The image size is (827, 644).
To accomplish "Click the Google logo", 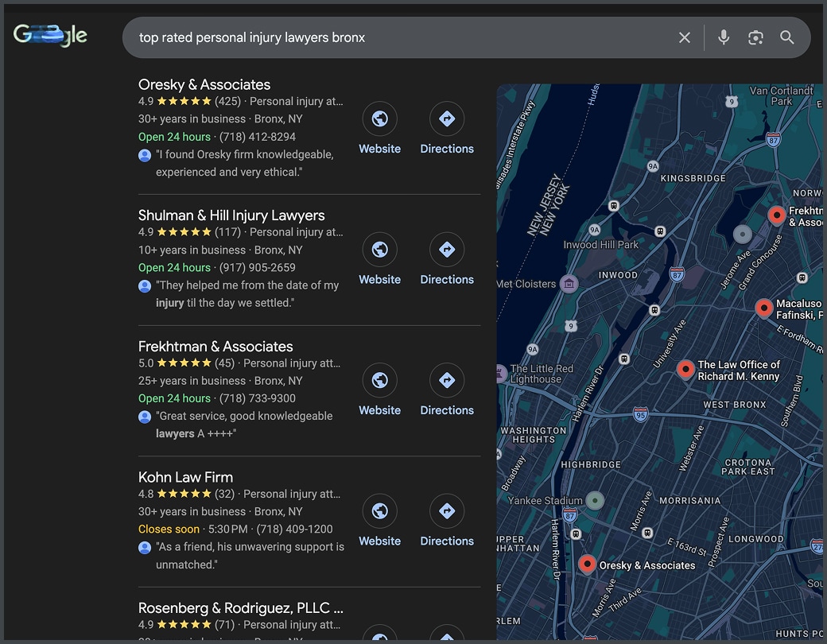I will pos(50,35).
